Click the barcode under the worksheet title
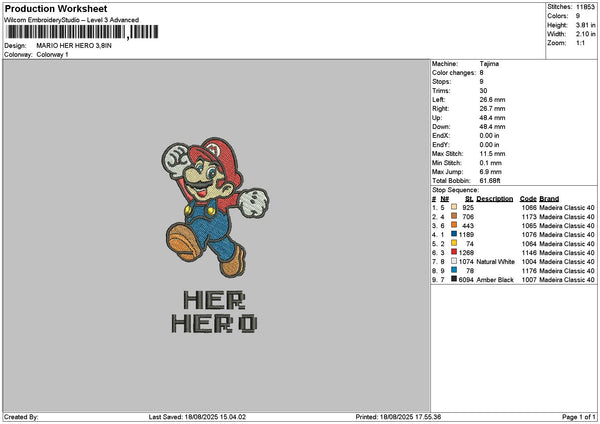 pos(82,32)
